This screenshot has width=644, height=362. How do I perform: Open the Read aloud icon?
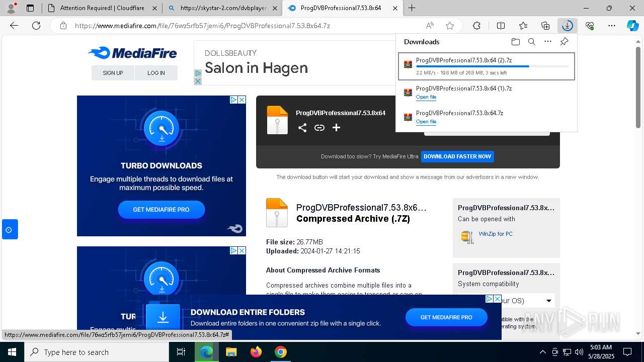point(430,26)
